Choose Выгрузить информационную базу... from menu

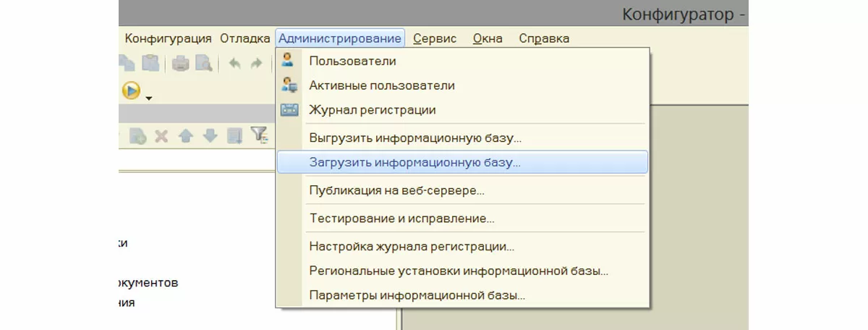click(414, 137)
